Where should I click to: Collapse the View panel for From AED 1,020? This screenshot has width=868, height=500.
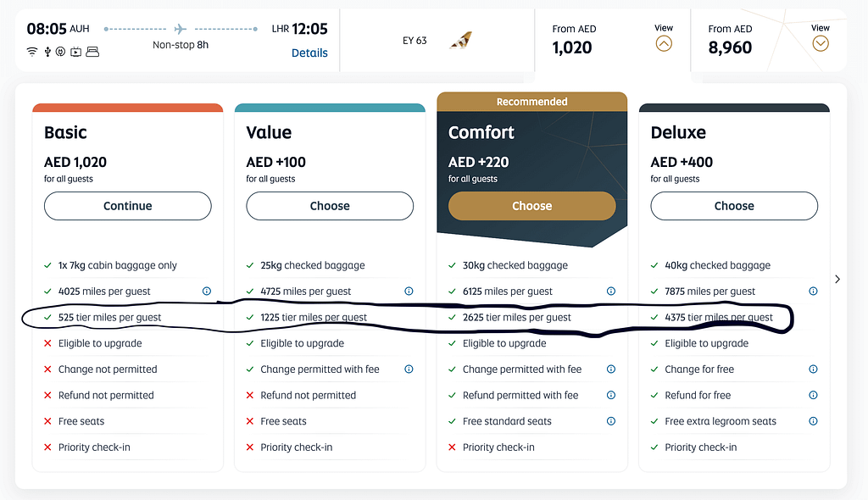coord(662,43)
